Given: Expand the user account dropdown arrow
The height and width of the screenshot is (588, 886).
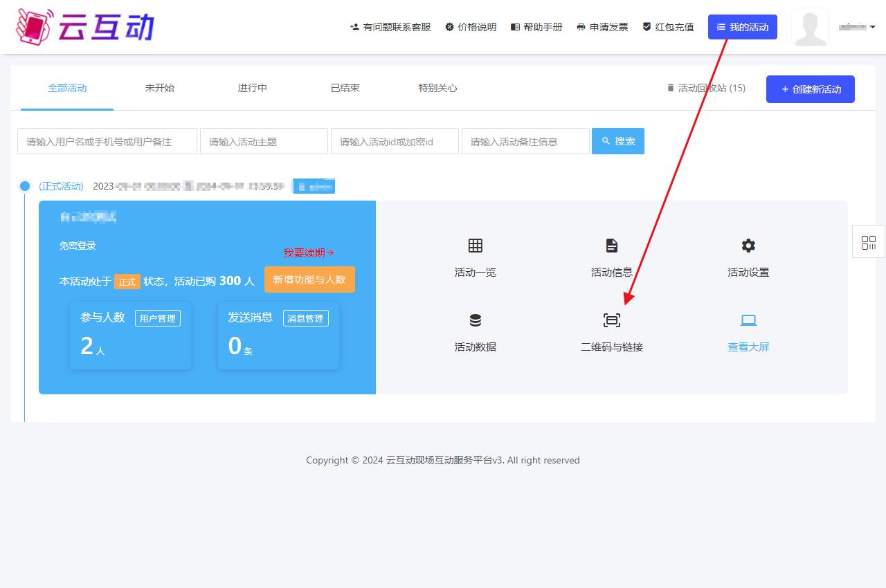Looking at the screenshot, I should (872, 27).
